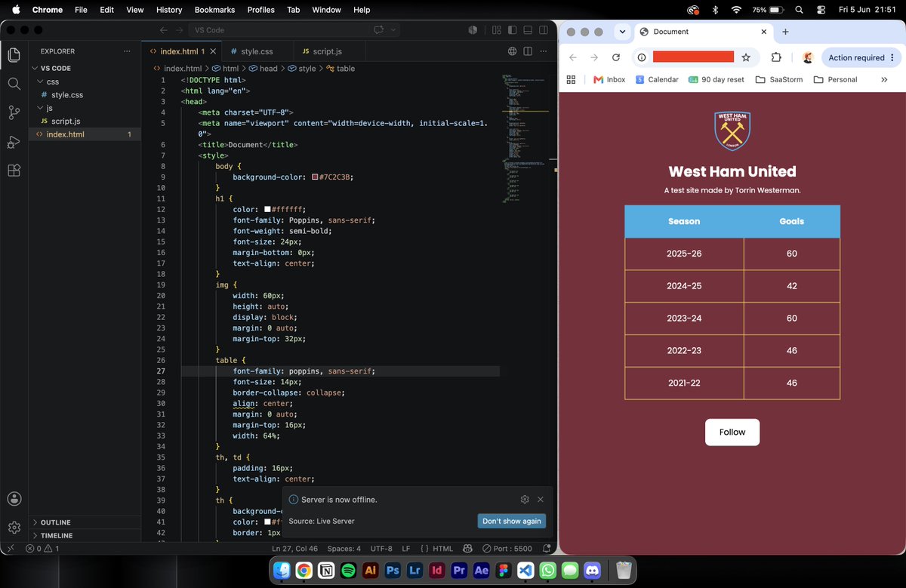
Task: Split the editor to the right
Action: pyautogui.click(x=528, y=51)
